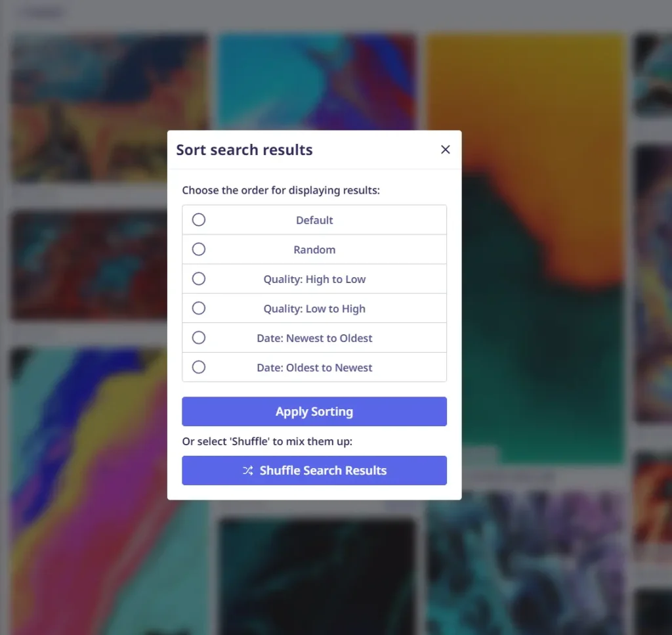Apply the selected sorting order
The image size is (672, 635).
tap(314, 411)
